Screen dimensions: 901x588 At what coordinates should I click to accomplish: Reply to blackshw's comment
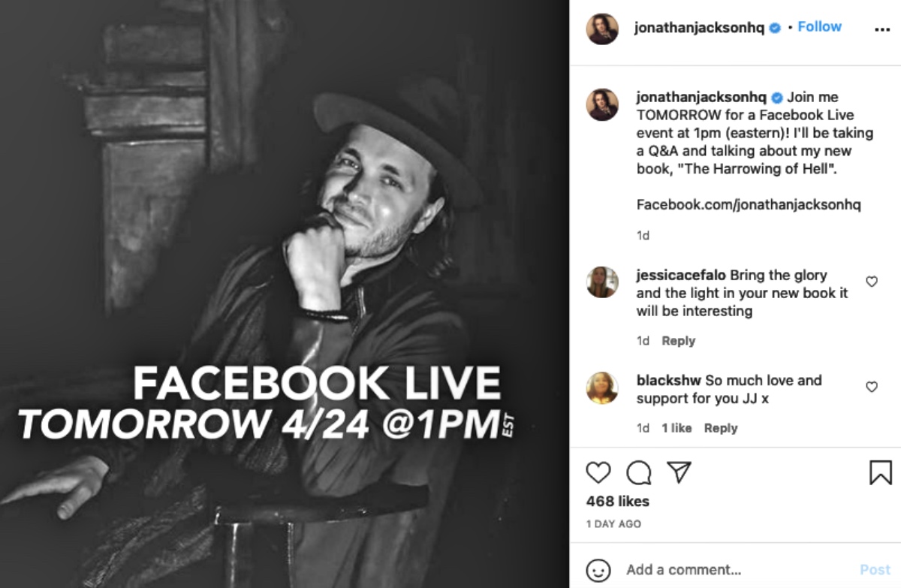(721, 428)
